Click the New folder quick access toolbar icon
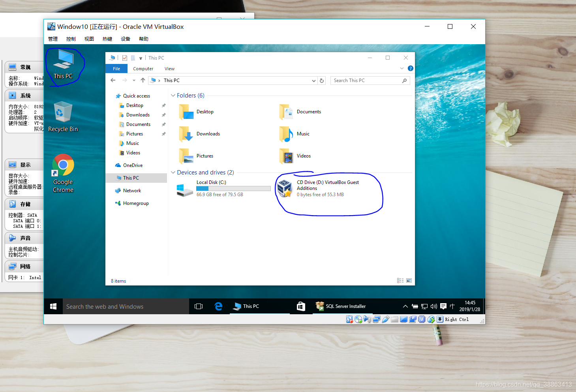Screen dimensions: 576x392 [x=133, y=58]
